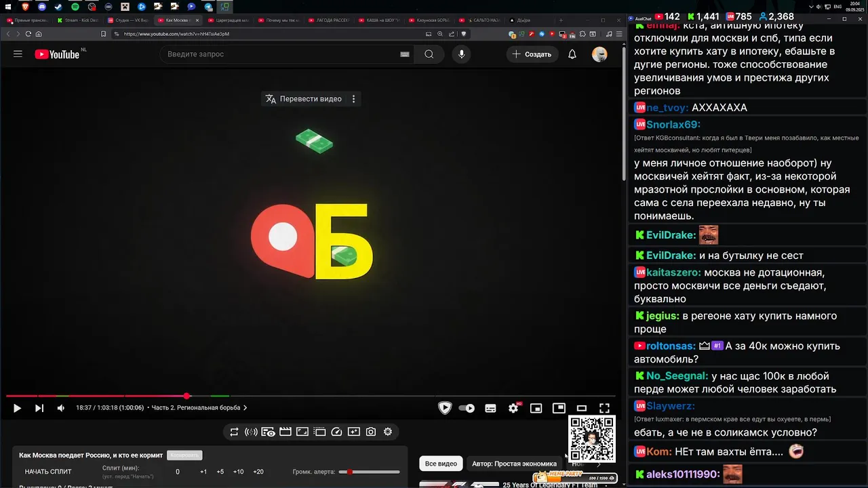
Task: Switch to the 'Студия — VK' tab
Action: coord(127,20)
